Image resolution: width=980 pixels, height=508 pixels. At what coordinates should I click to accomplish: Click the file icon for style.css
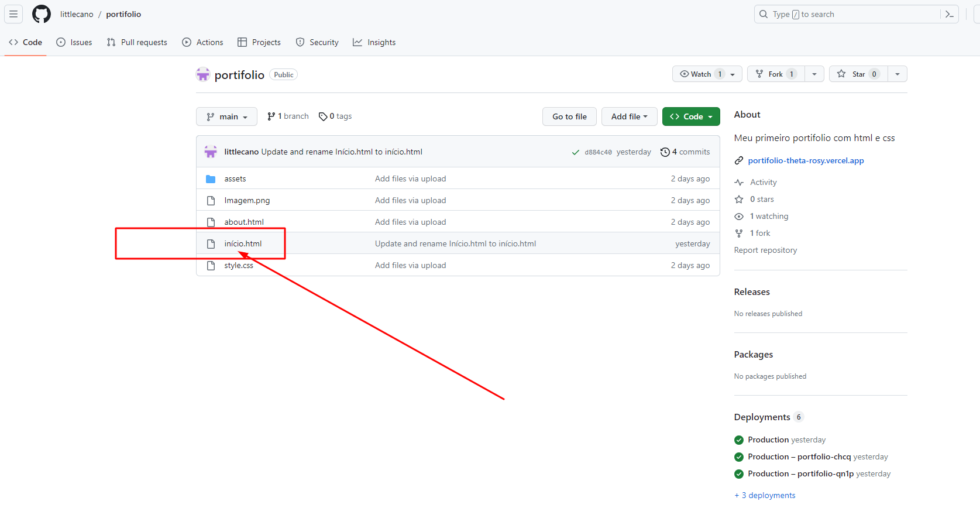pos(211,266)
